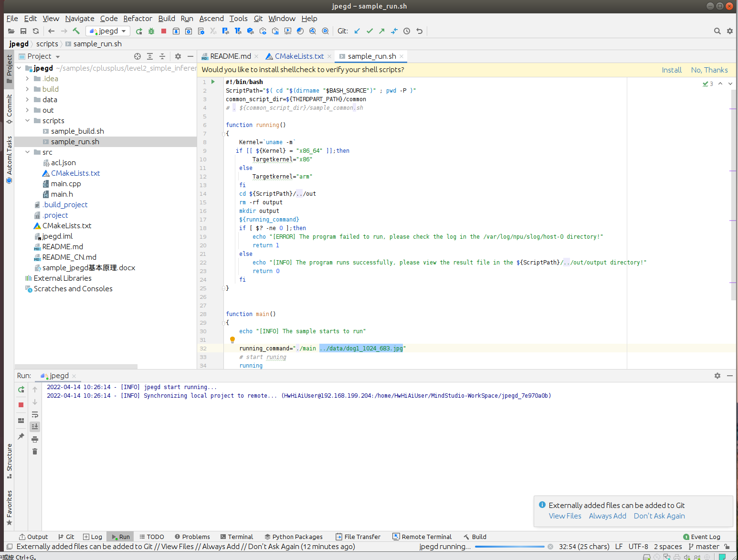Click the Git Commit green checkmark icon
This screenshot has height=560, width=738.
click(x=369, y=31)
